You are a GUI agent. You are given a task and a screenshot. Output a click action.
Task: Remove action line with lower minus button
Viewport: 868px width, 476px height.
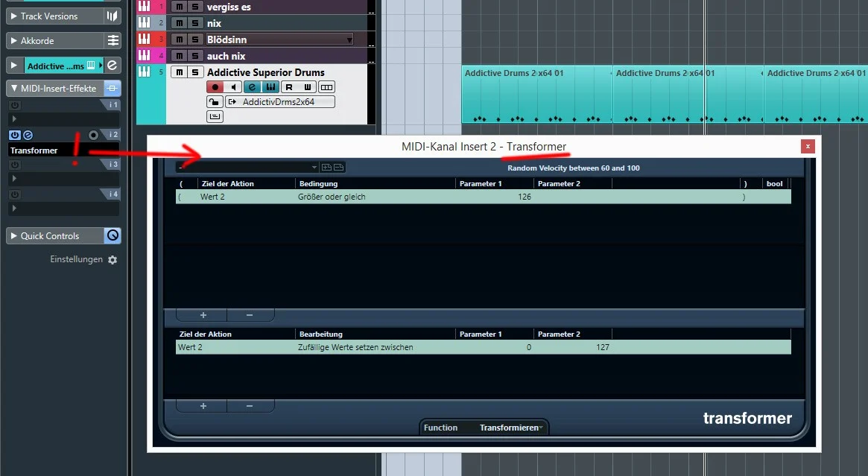[x=250, y=406]
